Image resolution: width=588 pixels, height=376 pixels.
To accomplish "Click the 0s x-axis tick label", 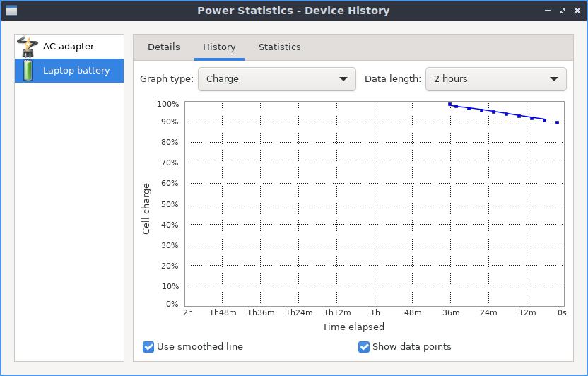I will click(x=562, y=312).
